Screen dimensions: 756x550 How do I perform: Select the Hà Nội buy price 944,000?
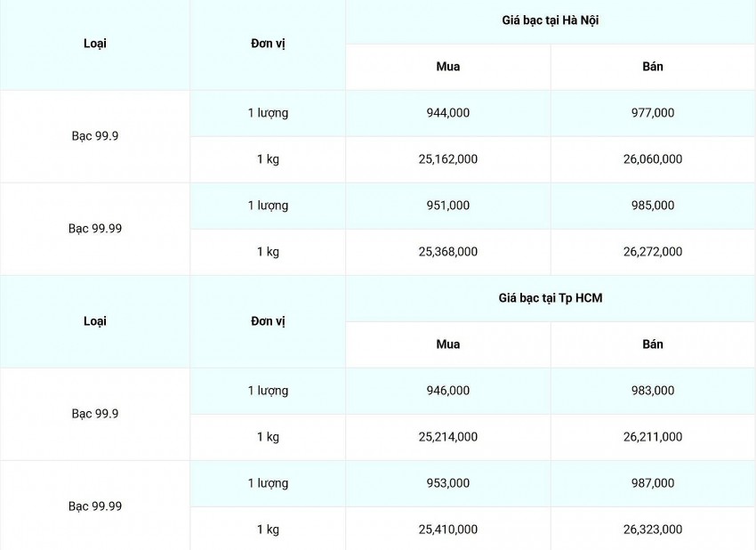[x=448, y=113]
